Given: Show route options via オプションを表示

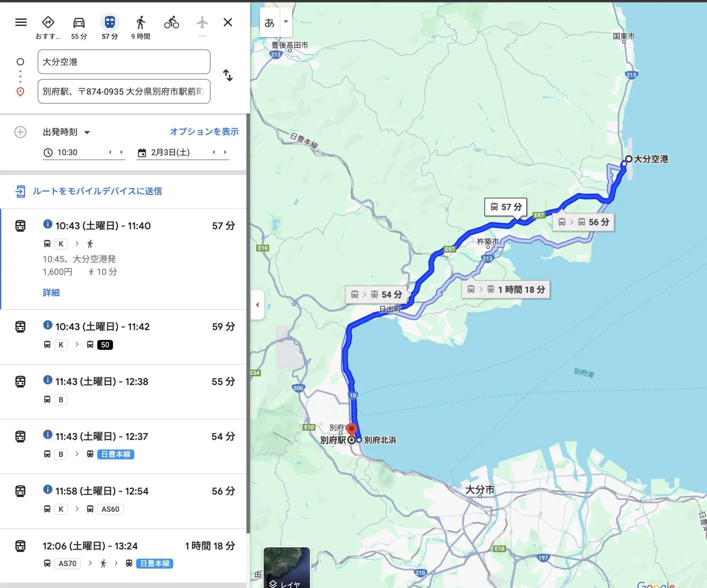Looking at the screenshot, I should tap(204, 131).
